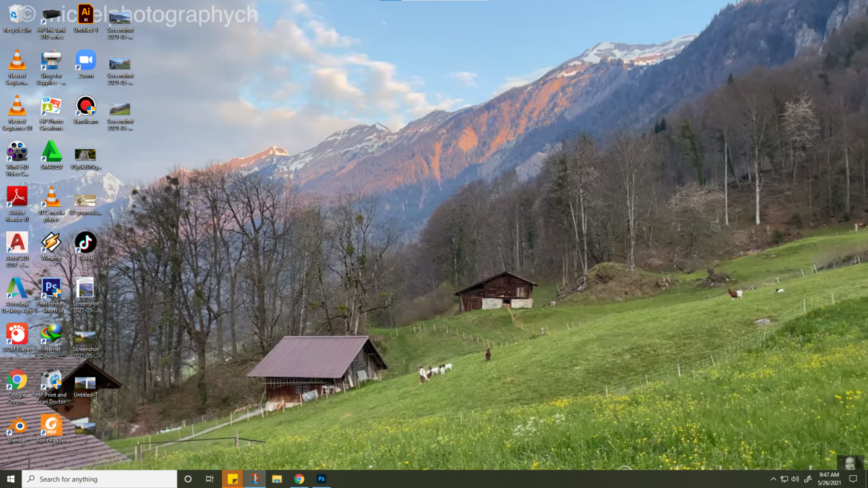Open the Windows Start menu
Screen dimensions: 868x488
pos(11,479)
